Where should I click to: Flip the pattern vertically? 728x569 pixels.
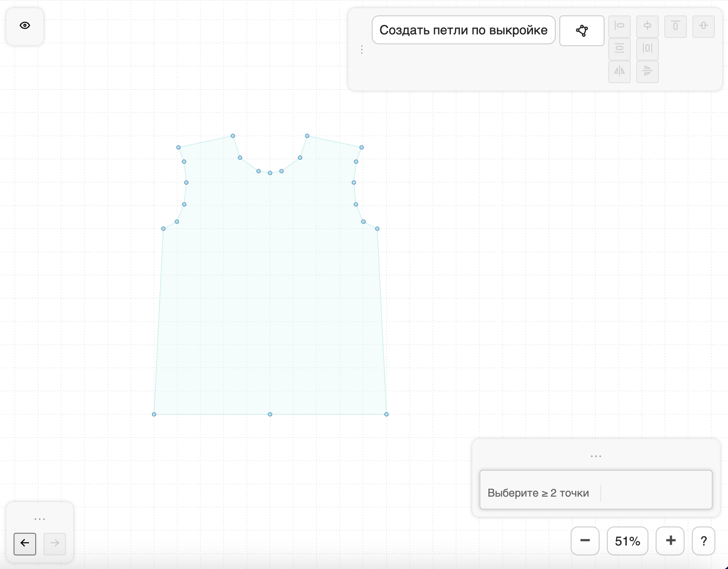click(647, 71)
